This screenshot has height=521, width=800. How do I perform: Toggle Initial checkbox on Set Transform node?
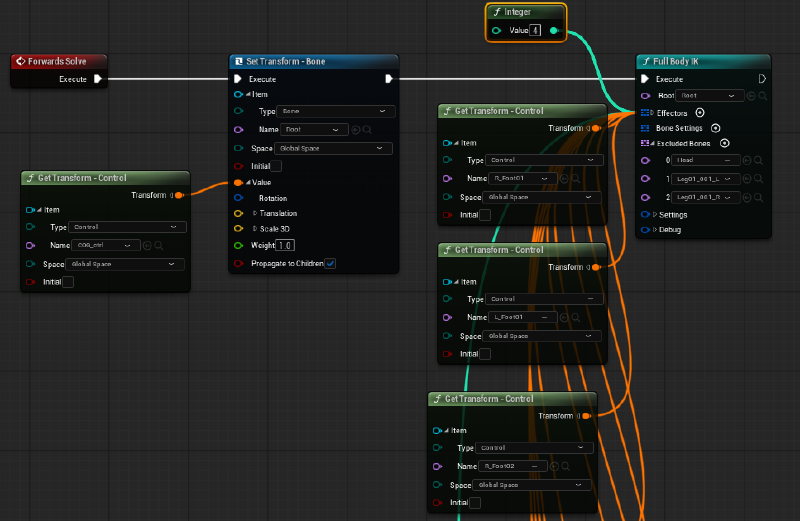(x=277, y=166)
